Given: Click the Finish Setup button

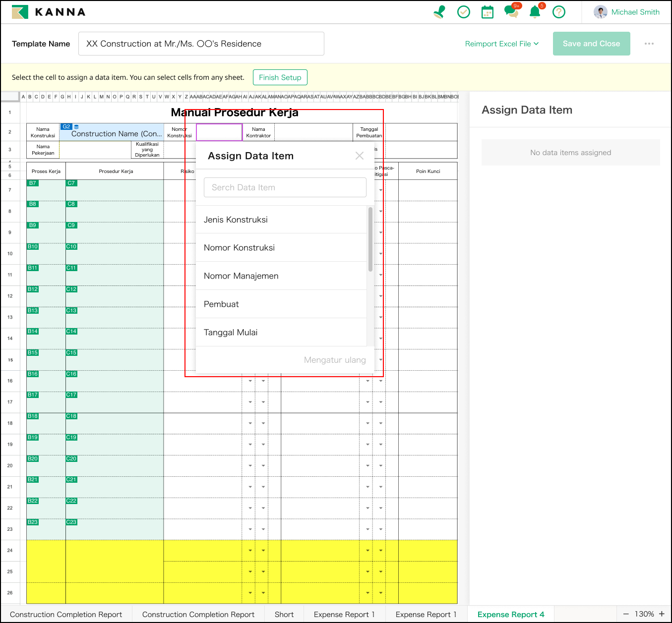Looking at the screenshot, I should pyautogui.click(x=280, y=77).
